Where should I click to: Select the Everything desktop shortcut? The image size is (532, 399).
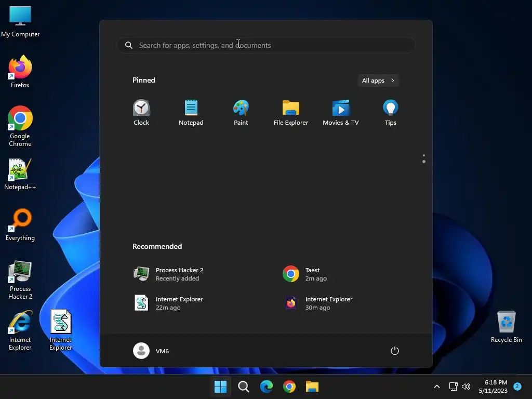click(x=20, y=224)
